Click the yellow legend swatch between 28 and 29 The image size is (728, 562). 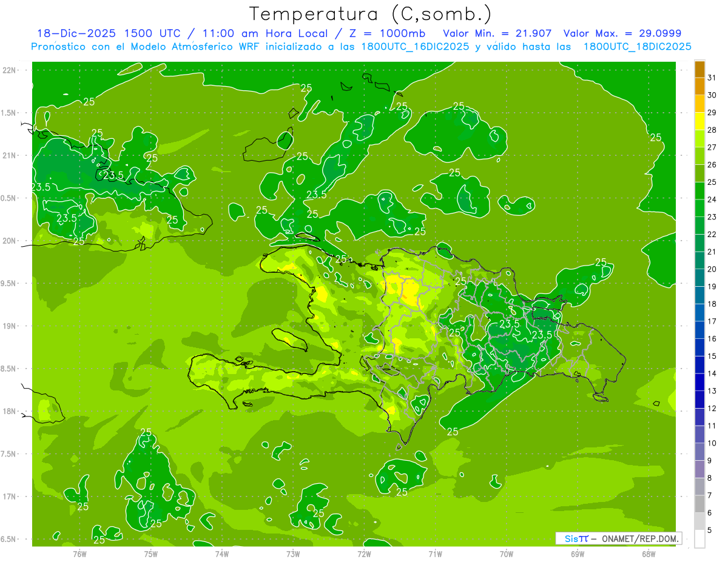(699, 121)
